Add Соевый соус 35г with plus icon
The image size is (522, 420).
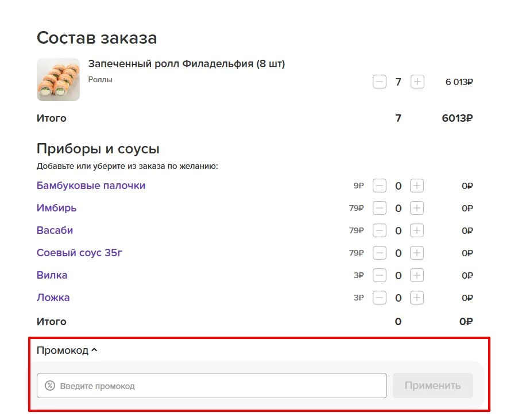(x=417, y=253)
